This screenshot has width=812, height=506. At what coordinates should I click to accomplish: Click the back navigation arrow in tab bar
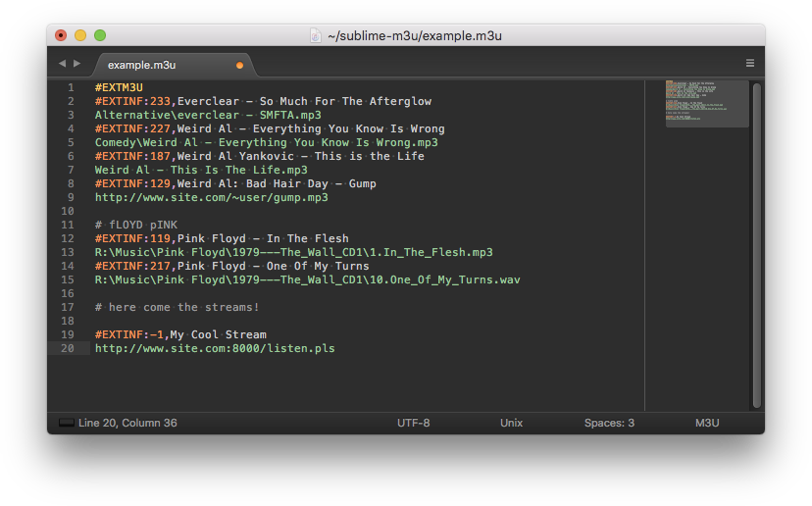click(62, 63)
